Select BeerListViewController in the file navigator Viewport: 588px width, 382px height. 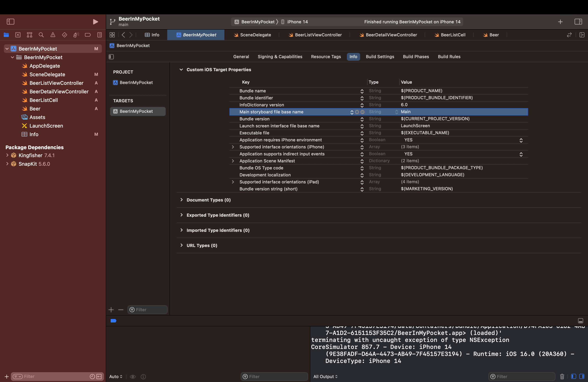56,83
